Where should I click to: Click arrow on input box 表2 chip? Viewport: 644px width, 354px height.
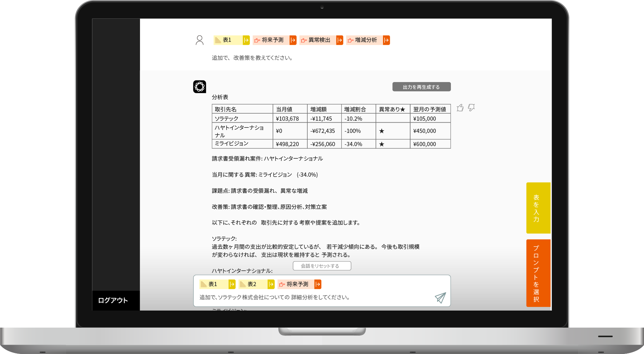[x=271, y=284]
